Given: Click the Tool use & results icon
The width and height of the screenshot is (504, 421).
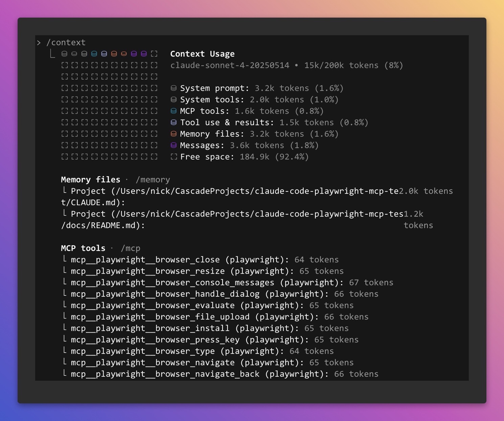Looking at the screenshot, I should [x=174, y=123].
